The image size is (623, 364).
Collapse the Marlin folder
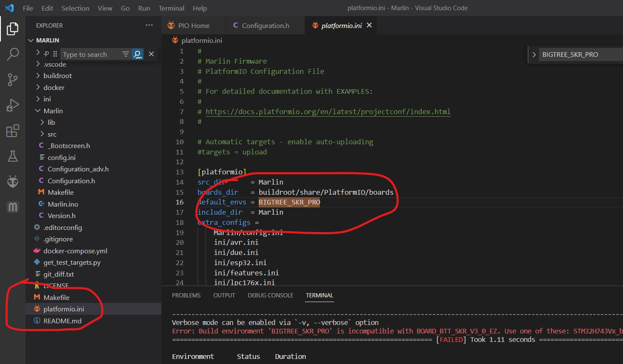pos(53,111)
